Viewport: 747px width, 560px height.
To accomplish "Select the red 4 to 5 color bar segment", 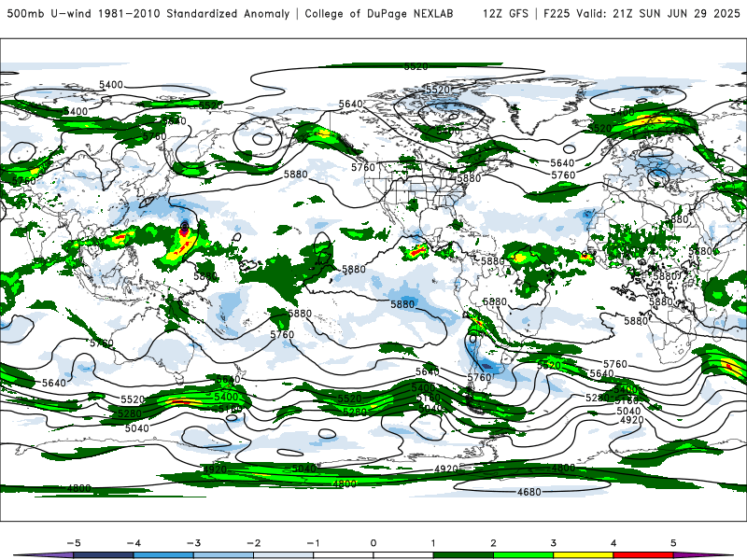I will [x=643, y=555].
